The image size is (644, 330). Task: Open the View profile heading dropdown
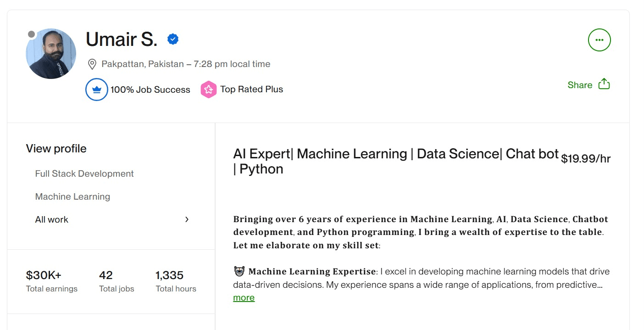[56, 148]
